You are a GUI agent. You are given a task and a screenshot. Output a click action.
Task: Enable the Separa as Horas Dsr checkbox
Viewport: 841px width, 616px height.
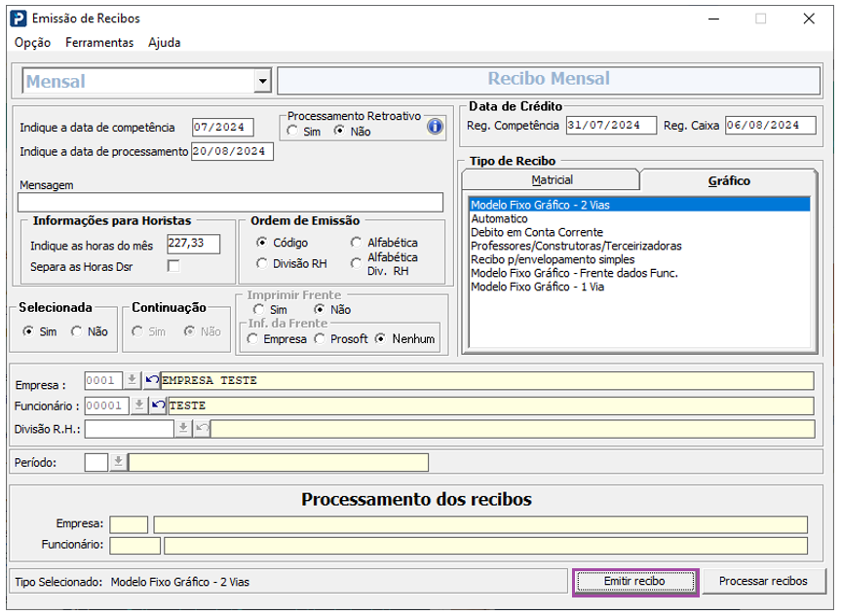click(173, 266)
